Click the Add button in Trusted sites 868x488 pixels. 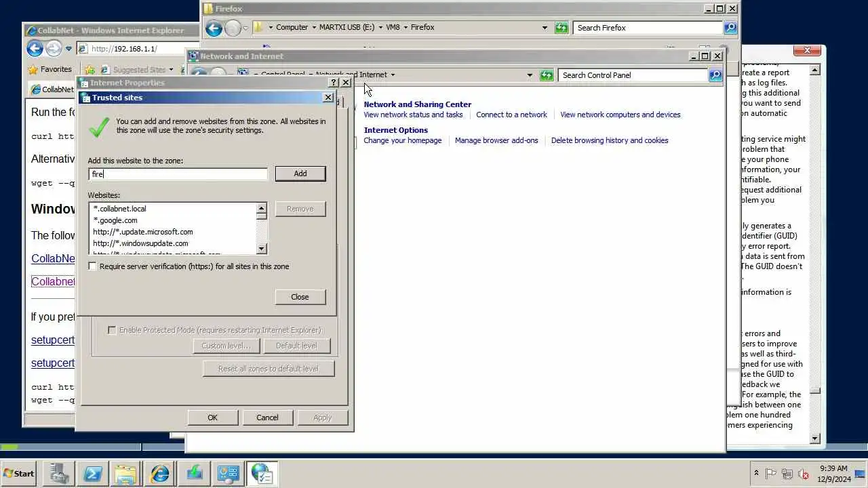300,174
